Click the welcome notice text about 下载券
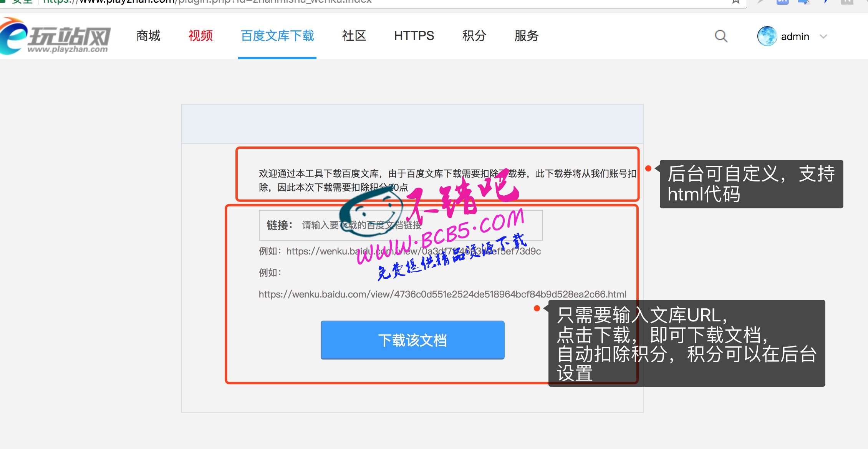 [x=447, y=181]
